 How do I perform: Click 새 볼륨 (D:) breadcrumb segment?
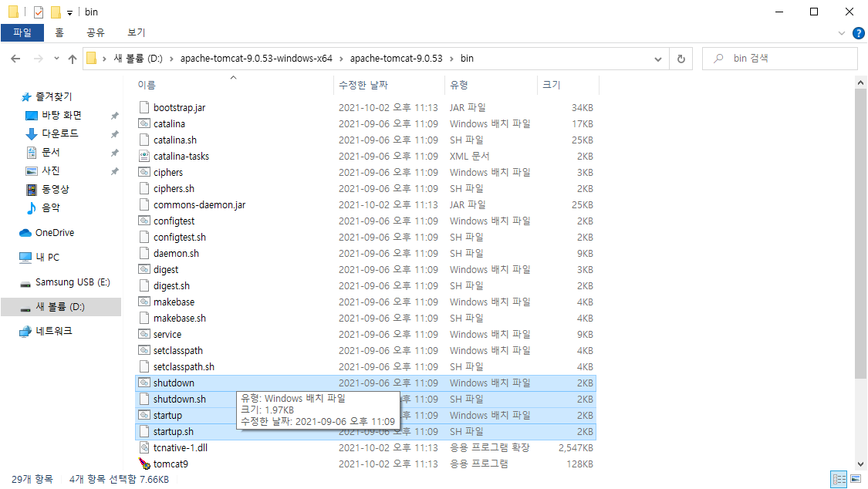(138, 59)
